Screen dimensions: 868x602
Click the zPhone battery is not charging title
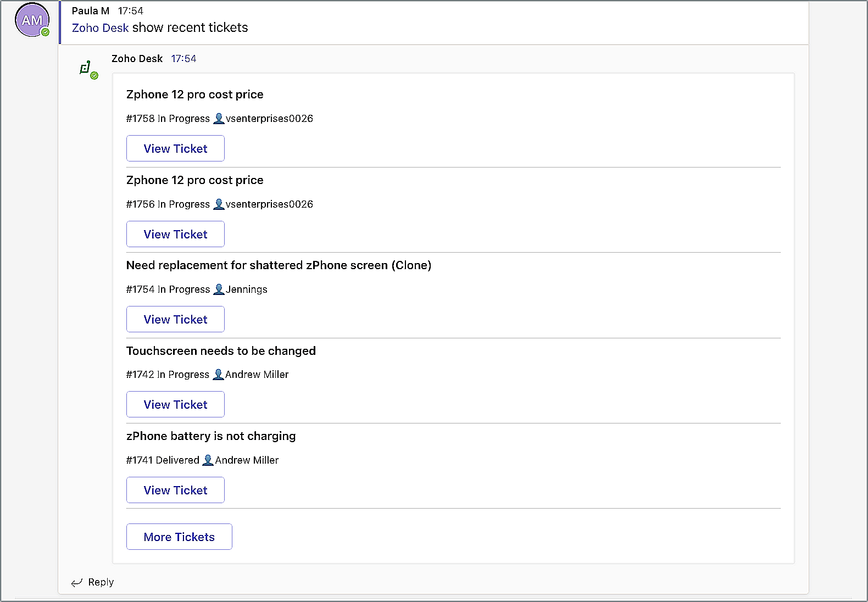click(211, 436)
